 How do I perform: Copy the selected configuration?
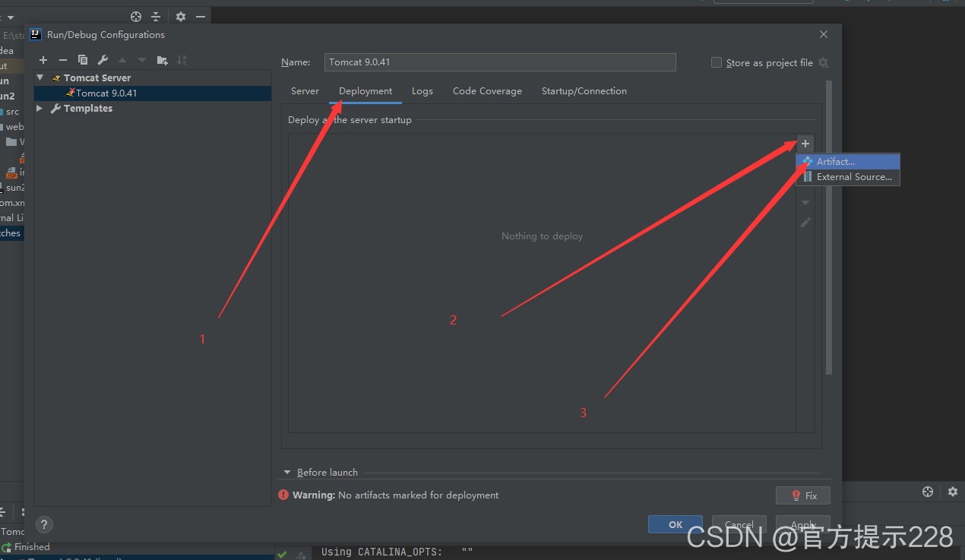pos(83,60)
